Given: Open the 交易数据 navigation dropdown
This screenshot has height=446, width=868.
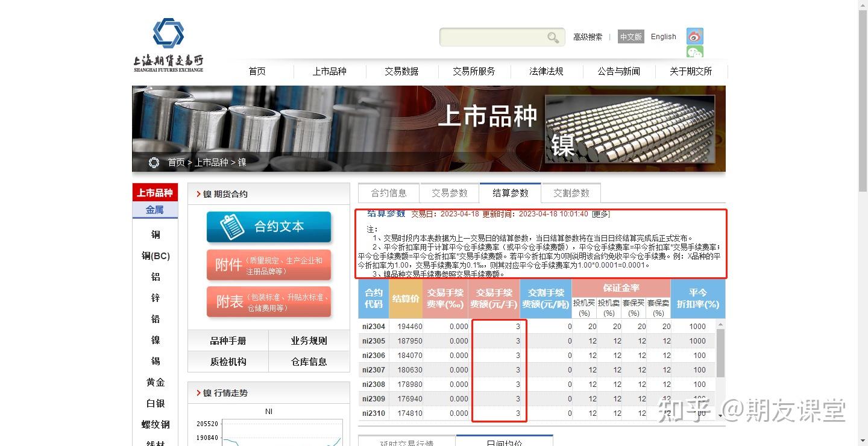Looking at the screenshot, I should click(x=402, y=71).
